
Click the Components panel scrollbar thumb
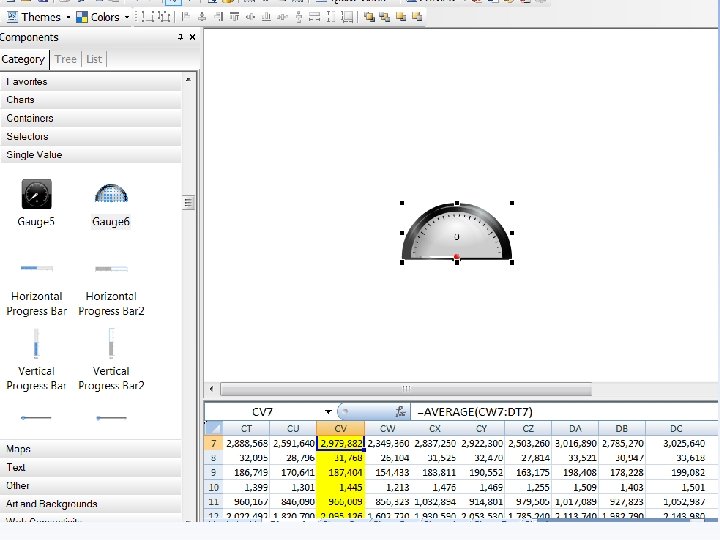tap(188, 202)
